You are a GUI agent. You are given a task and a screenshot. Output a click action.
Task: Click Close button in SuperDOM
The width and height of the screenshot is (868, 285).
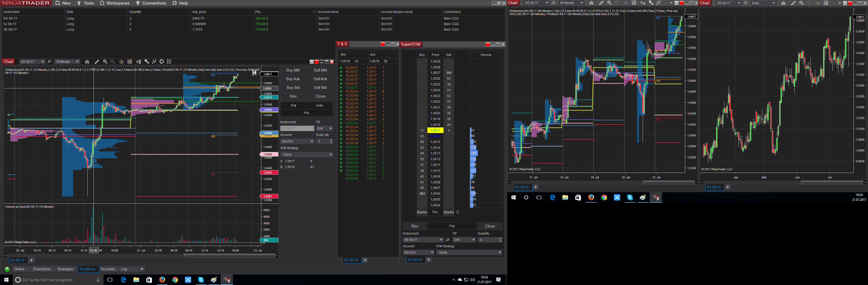[490, 226]
